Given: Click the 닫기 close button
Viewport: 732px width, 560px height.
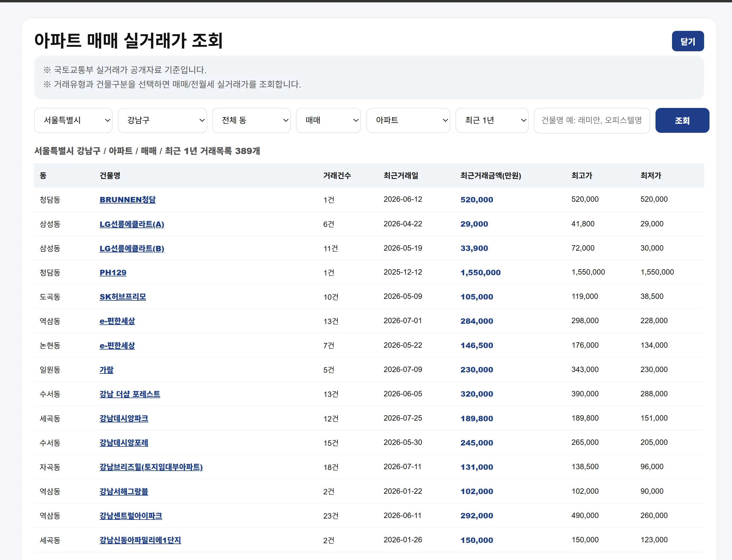Looking at the screenshot, I should coord(688,41).
